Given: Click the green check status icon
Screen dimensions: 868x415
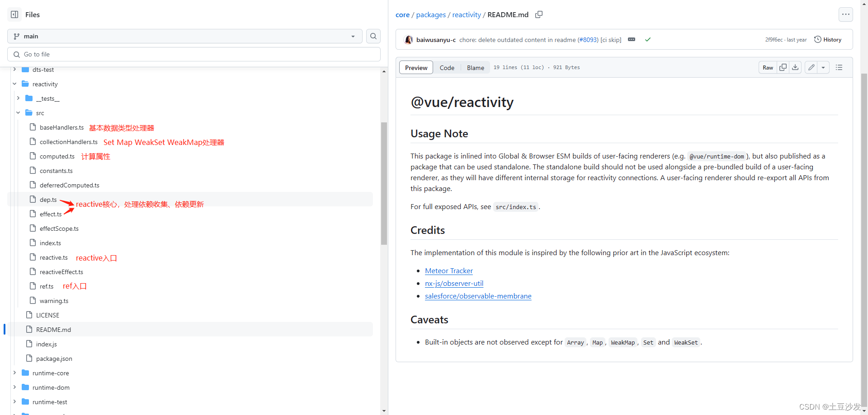Looking at the screenshot, I should 648,40.
